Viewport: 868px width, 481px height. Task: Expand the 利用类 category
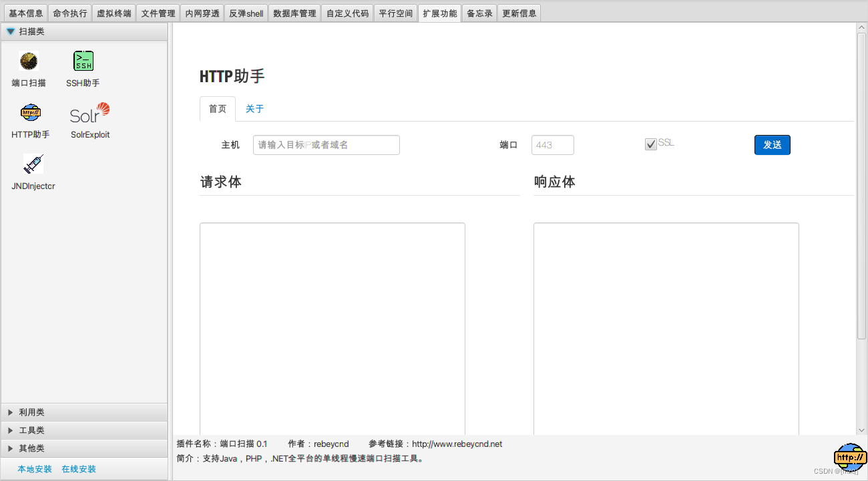(84, 412)
